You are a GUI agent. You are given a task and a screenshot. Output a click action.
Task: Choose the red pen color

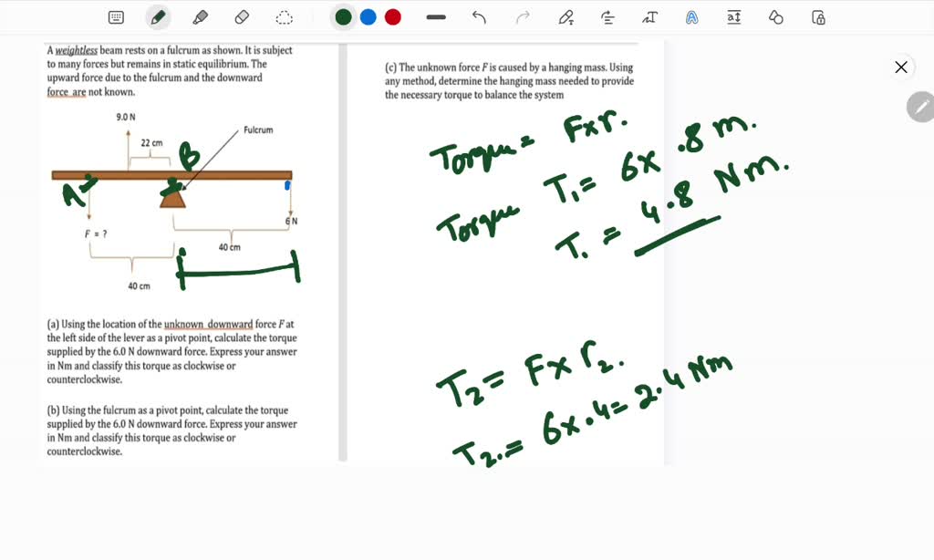pyautogui.click(x=392, y=17)
